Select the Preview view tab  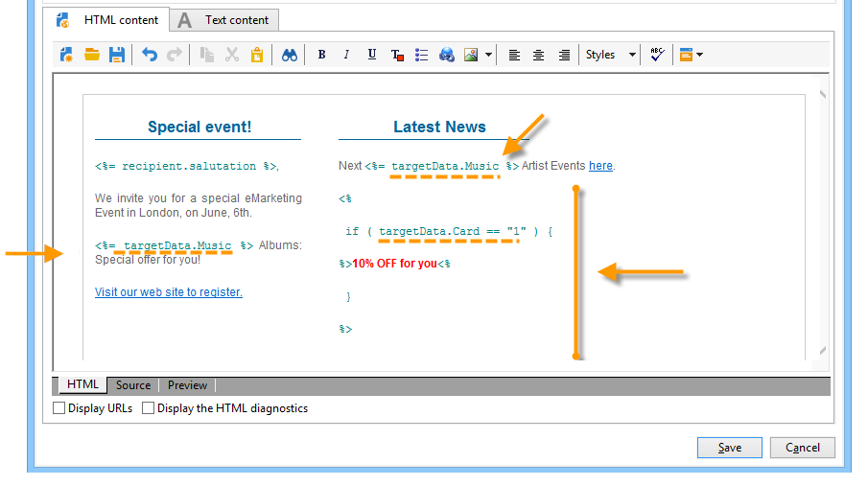click(x=188, y=385)
